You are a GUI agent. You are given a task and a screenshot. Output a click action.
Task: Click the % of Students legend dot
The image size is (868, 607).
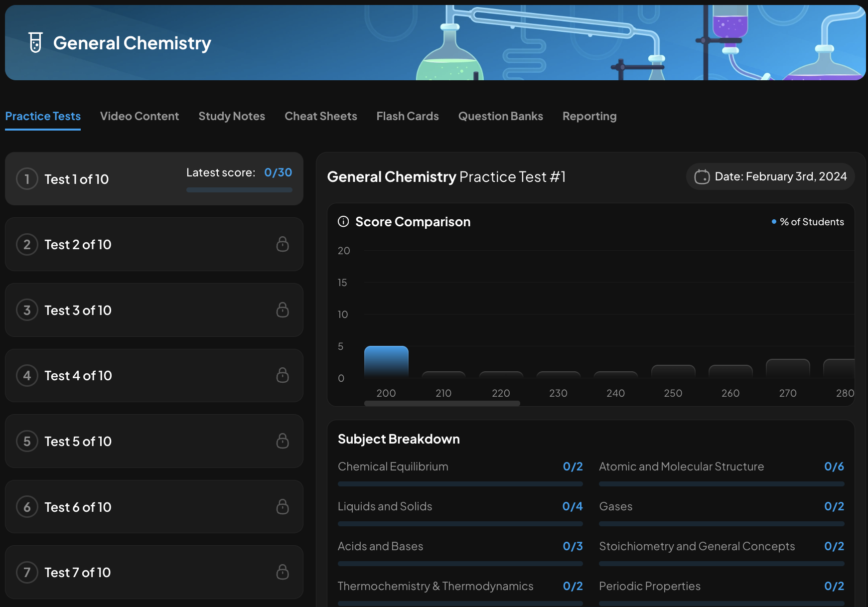tap(774, 222)
